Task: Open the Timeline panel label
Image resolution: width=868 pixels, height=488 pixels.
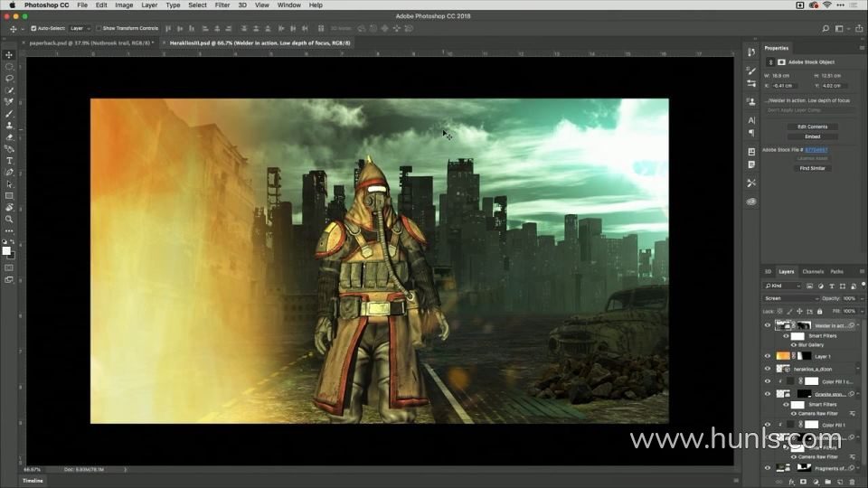Action: pyautogui.click(x=33, y=481)
